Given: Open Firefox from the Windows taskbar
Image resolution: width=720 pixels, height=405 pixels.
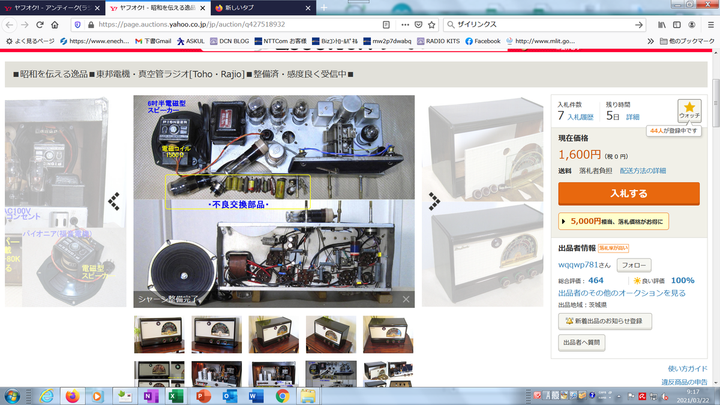Looking at the screenshot, I should (x=72, y=395).
